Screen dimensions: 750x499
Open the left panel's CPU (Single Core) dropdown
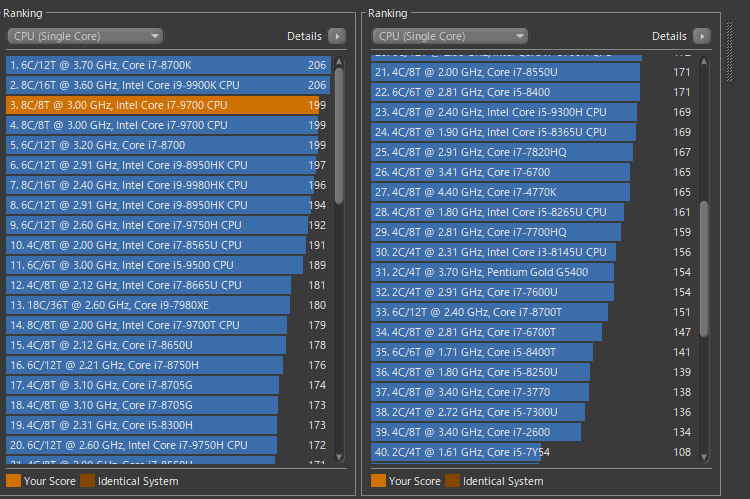point(85,36)
